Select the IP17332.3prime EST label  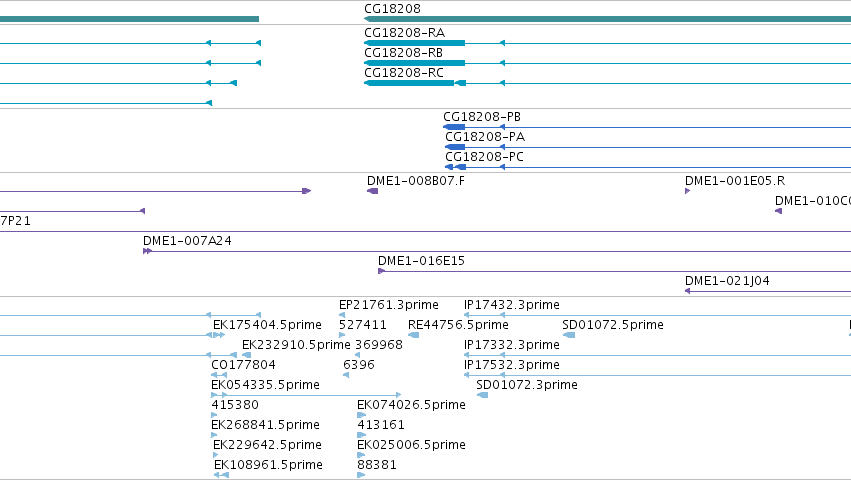512,345
